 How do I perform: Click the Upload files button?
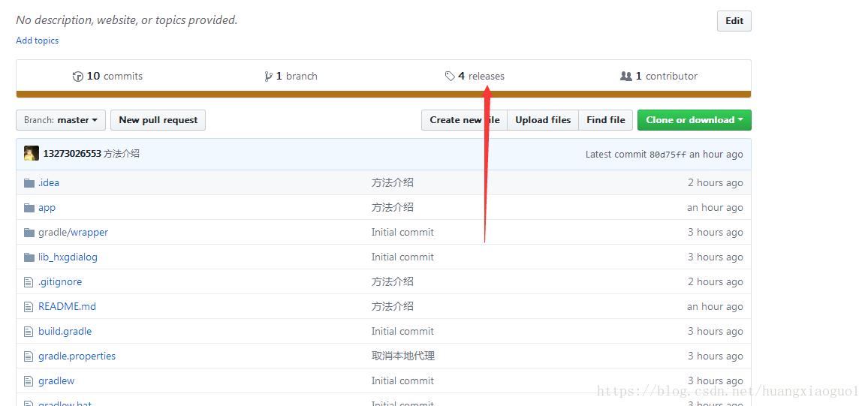[x=543, y=120]
